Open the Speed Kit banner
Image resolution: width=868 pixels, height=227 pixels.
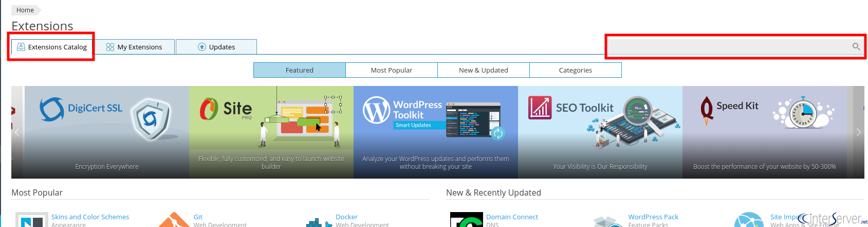[x=765, y=132]
